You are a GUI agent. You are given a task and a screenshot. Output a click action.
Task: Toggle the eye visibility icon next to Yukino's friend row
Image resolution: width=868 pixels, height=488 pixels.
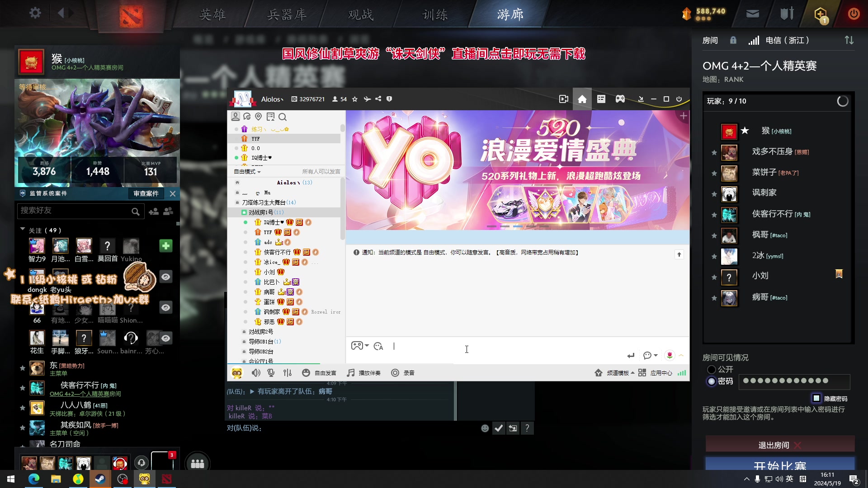pyautogui.click(x=166, y=277)
